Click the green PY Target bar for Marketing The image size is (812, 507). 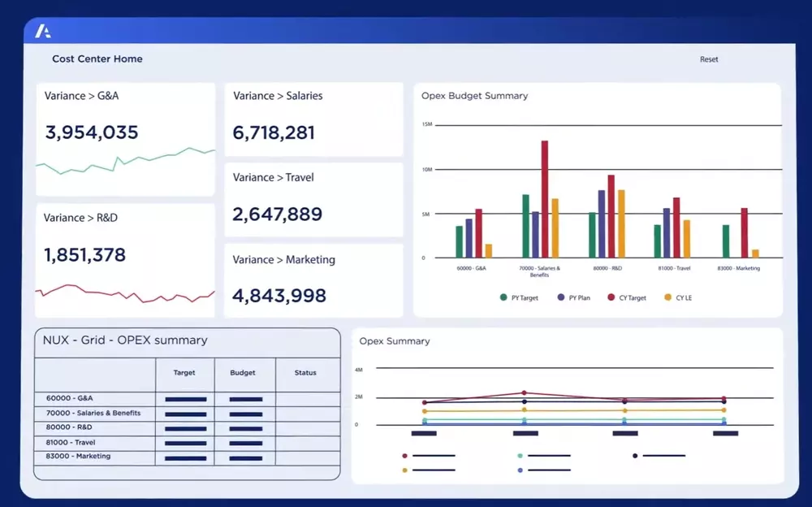pos(726,241)
